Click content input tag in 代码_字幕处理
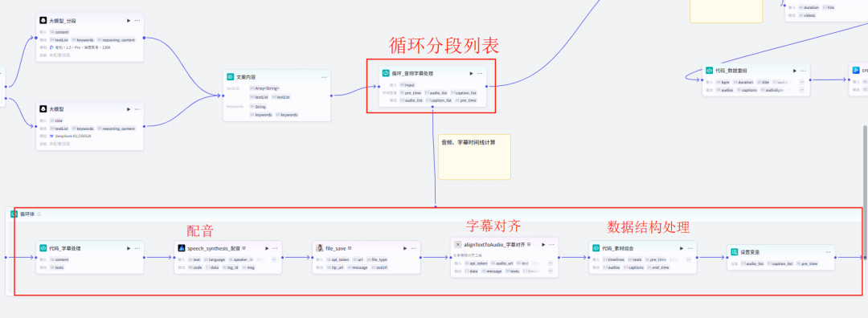The image size is (868, 318). (59, 259)
